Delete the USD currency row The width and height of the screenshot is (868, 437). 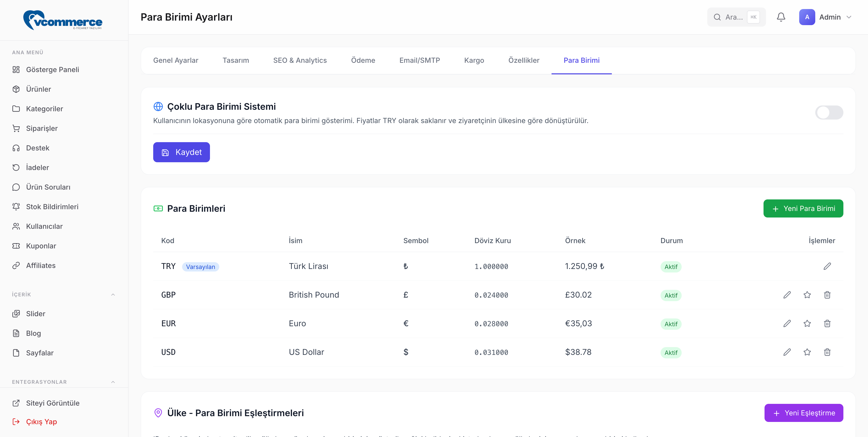pyautogui.click(x=827, y=352)
